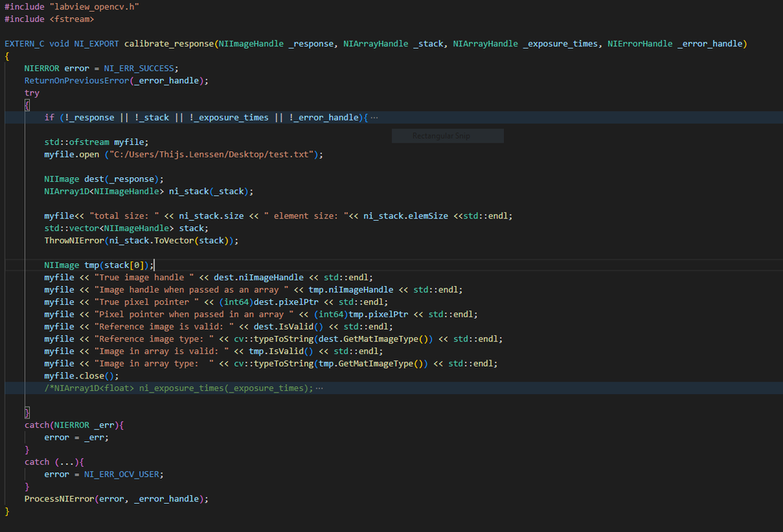The height and width of the screenshot is (532, 783).
Task: Click the commented NIArray1D<float> line
Action: coord(179,389)
